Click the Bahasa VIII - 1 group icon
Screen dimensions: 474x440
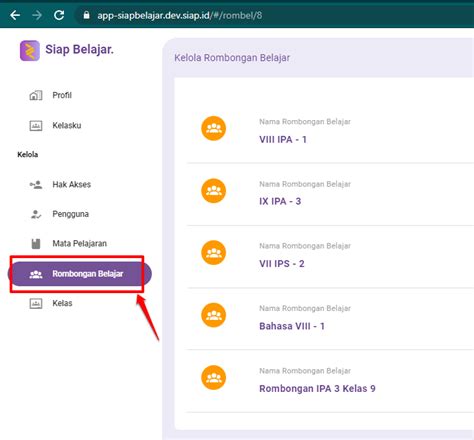[214, 315]
